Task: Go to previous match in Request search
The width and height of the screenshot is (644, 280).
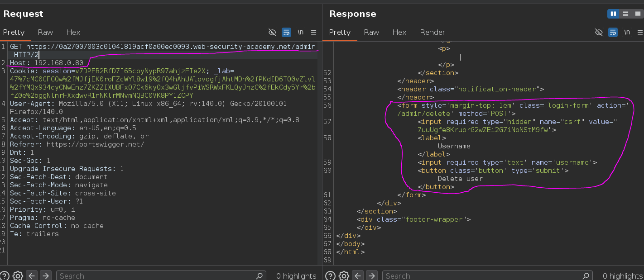Action: 31,275
